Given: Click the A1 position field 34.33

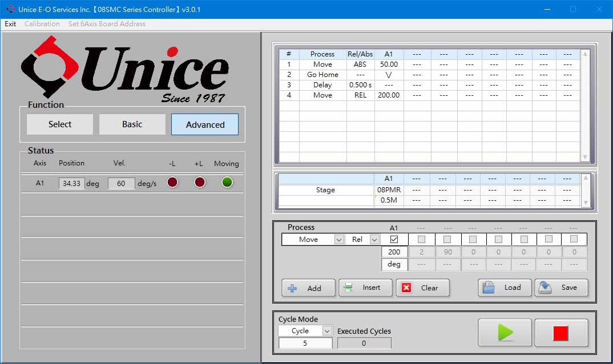Looking at the screenshot, I should (71, 183).
